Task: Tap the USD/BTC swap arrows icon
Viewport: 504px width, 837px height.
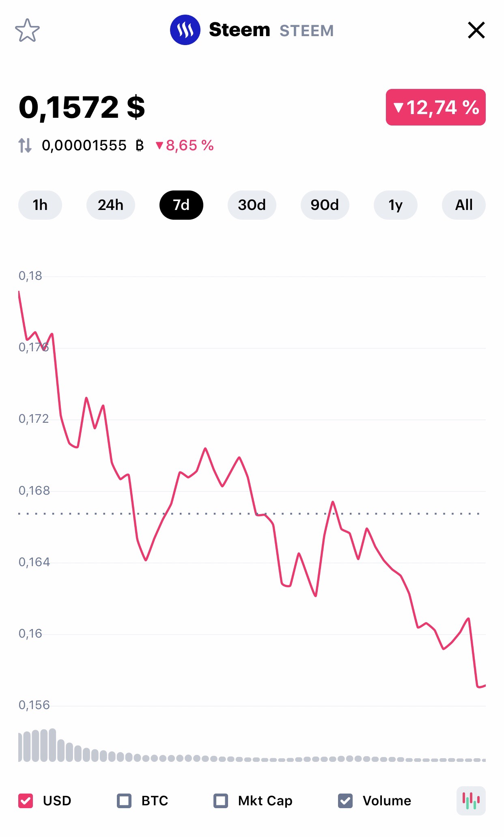Action: click(x=25, y=145)
